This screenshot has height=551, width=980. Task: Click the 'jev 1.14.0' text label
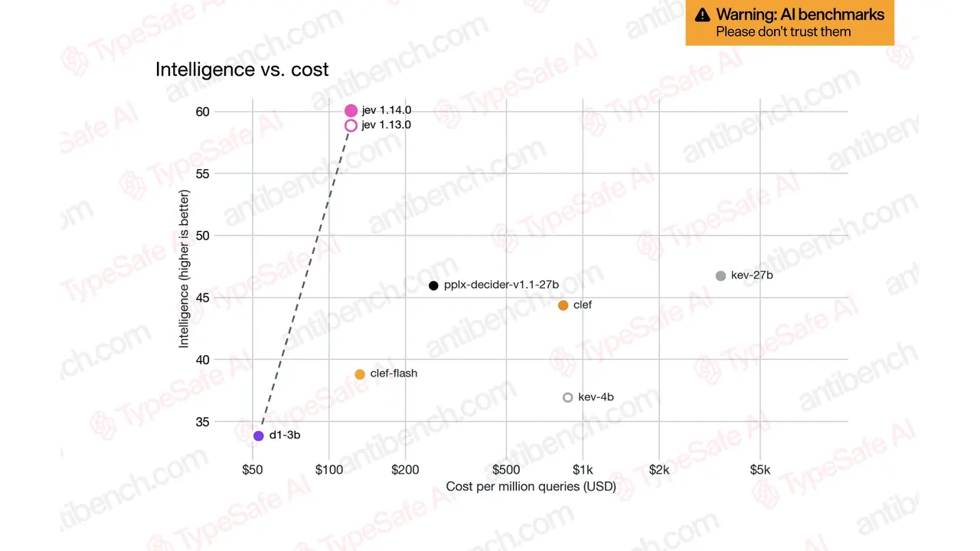tap(387, 110)
